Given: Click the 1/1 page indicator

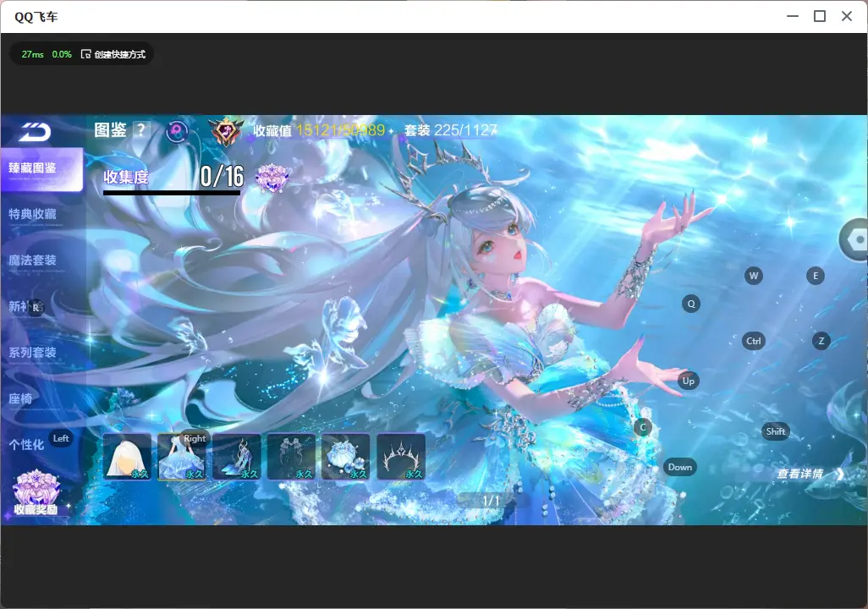Looking at the screenshot, I should point(491,501).
